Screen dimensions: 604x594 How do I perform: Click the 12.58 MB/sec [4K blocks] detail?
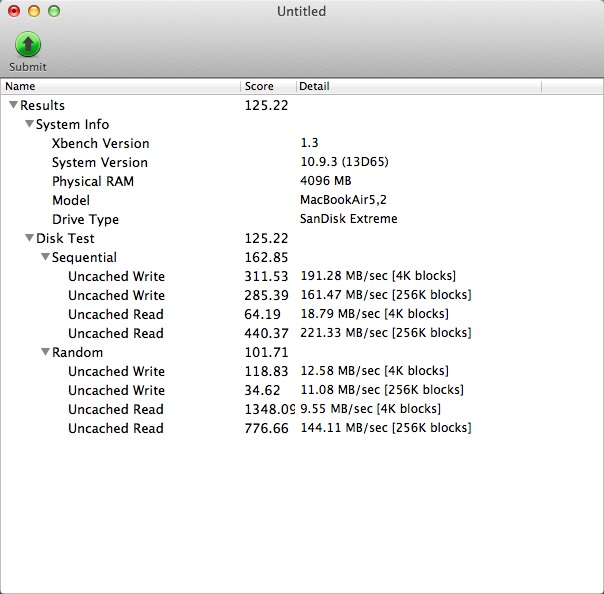click(x=374, y=371)
